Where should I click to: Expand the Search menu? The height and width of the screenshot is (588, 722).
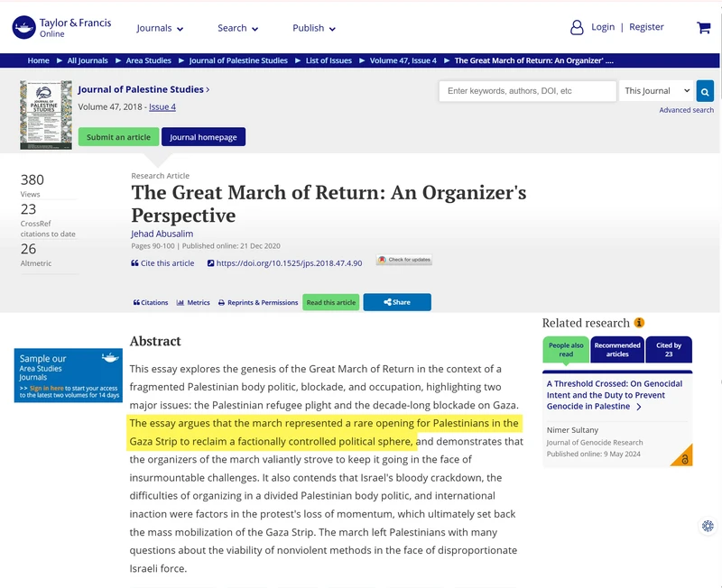pos(237,28)
